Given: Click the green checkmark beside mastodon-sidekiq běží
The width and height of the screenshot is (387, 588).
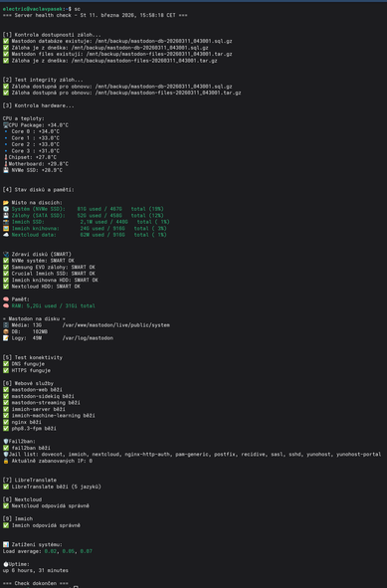Looking at the screenshot, I should pos(6,396).
